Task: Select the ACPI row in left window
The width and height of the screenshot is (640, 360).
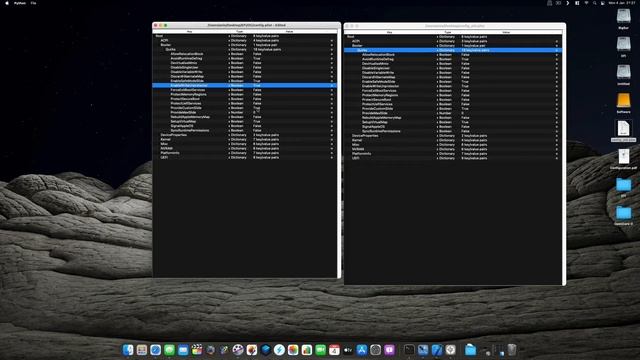Action: click(x=244, y=40)
